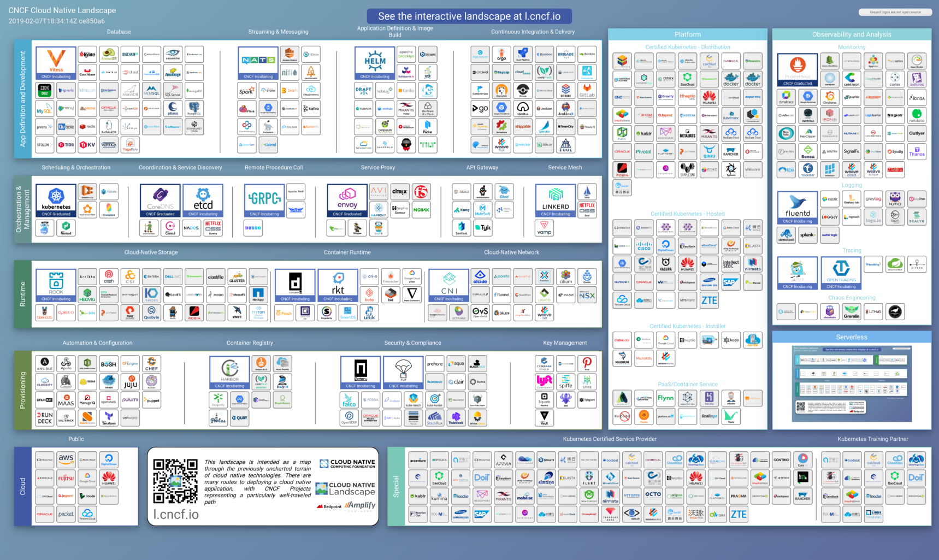
Task: Click the Kubernetes CNCF Graduated card
Action: 56,201
